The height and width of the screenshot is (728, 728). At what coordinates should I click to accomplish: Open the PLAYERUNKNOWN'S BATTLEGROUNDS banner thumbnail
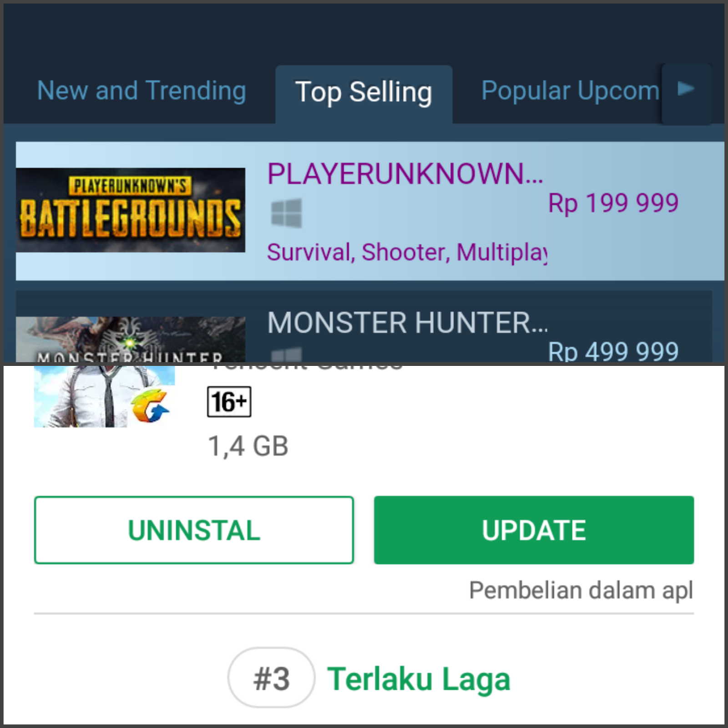(130, 210)
